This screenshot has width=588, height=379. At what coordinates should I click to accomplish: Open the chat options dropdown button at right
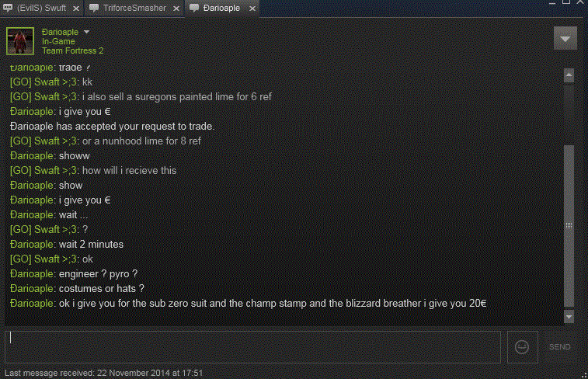click(x=565, y=38)
